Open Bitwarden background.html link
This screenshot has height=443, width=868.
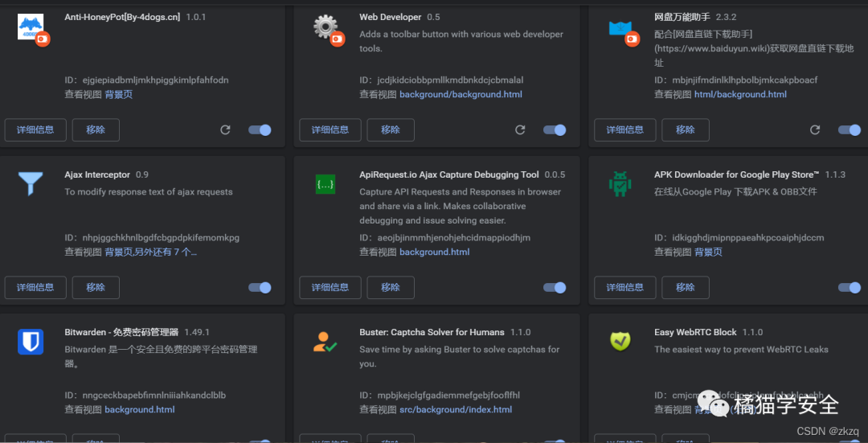(x=140, y=410)
